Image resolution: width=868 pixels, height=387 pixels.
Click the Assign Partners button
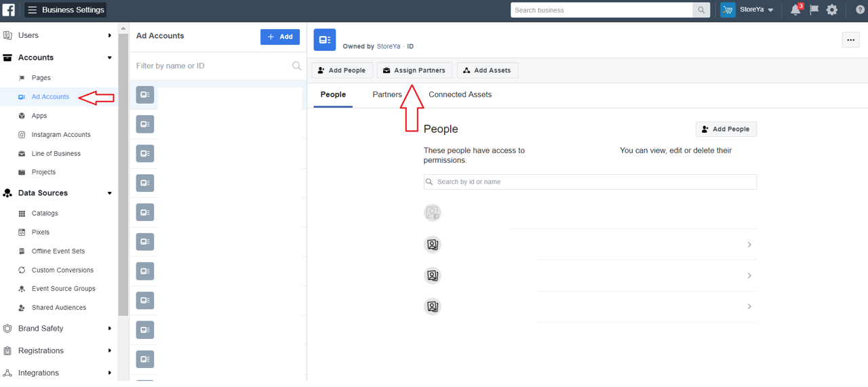[414, 70]
